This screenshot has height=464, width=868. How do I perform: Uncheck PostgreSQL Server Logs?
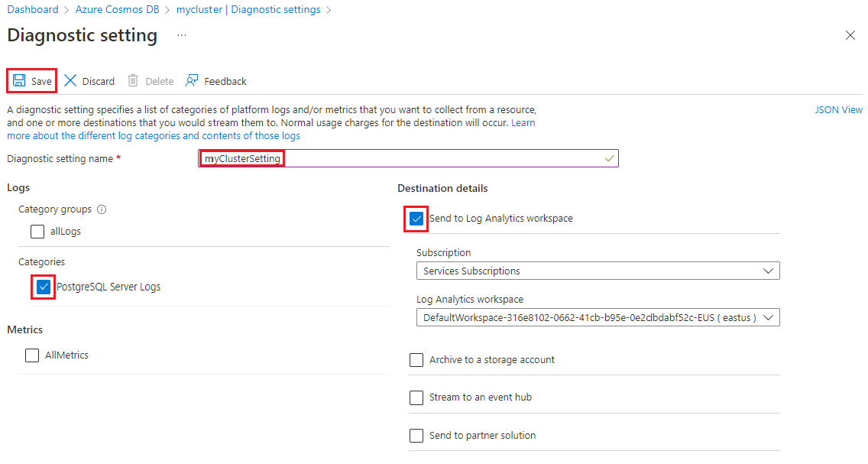[43, 287]
